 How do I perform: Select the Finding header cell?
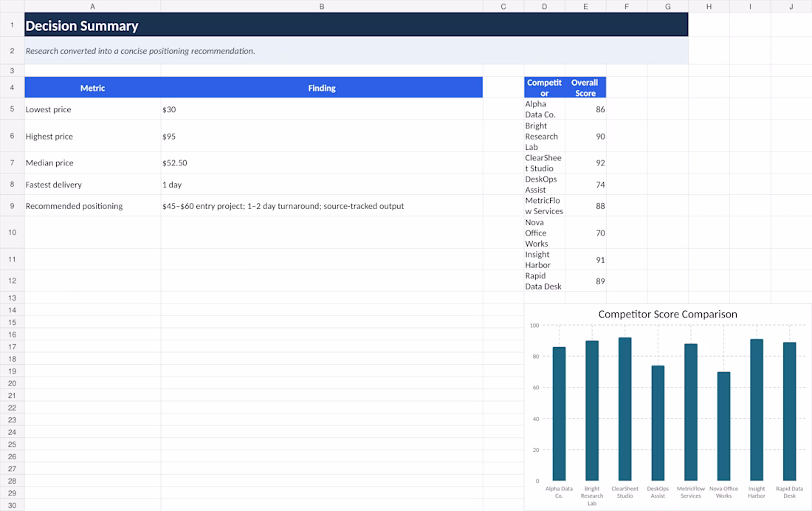coord(322,88)
